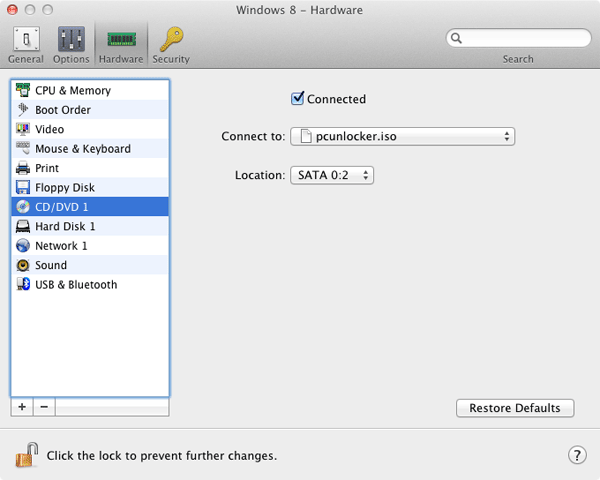Select CPU & Memory in hardware list

point(90,90)
